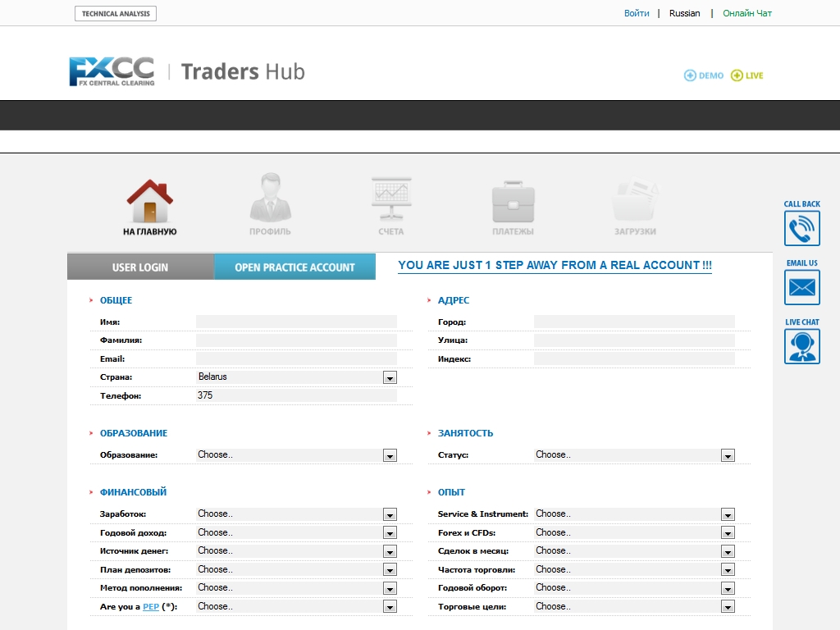Image resolution: width=840 pixels, height=630 pixels.
Task: Open Live Chat headset icon
Action: tap(801, 346)
